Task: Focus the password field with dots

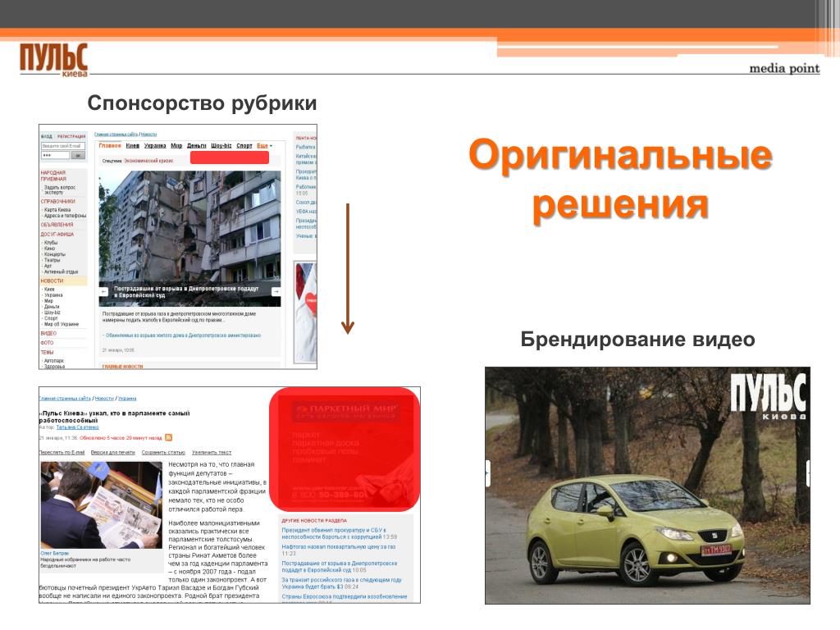Action: tap(55, 155)
